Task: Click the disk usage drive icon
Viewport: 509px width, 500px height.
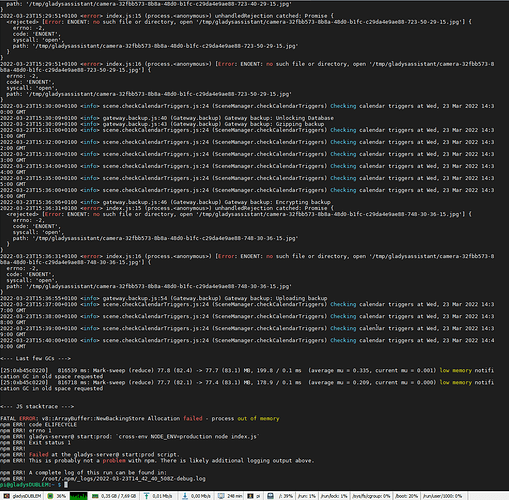Action: (270, 496)
